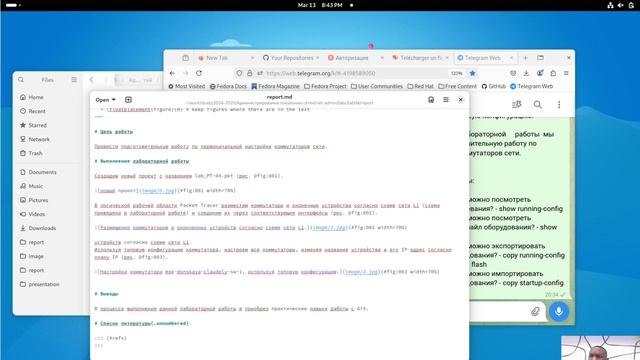This screenshot has height=360, width=640.
Task: Go back in Firefox history
Action: (172, 73)
